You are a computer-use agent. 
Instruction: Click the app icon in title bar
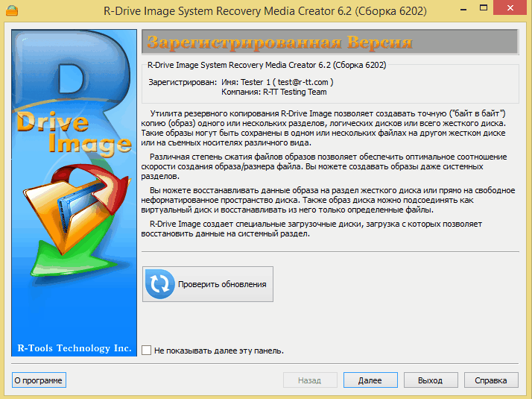pos(12,10)
